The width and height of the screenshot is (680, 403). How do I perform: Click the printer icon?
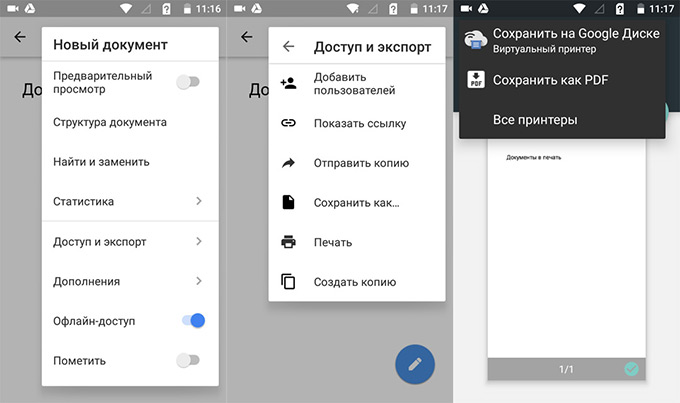pos(288,242)
